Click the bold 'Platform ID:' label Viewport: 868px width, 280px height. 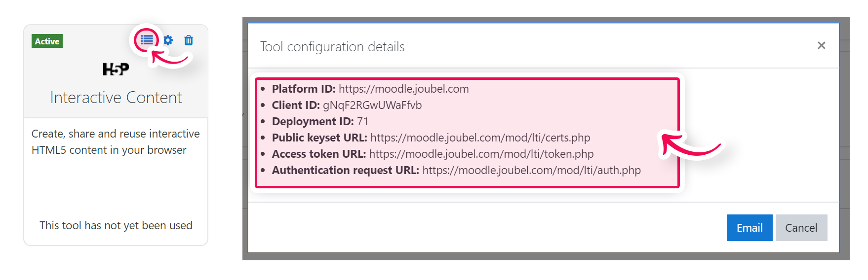click(304, 89)
